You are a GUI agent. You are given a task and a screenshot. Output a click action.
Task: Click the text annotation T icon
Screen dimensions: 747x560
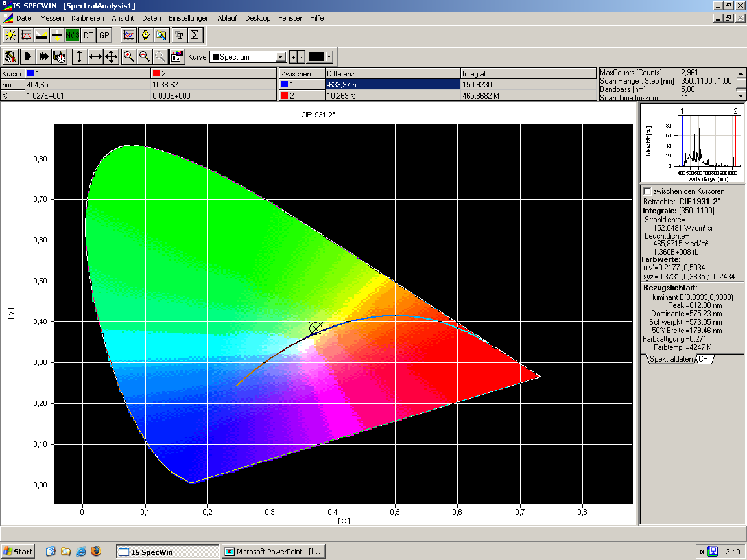coord(179,35)
